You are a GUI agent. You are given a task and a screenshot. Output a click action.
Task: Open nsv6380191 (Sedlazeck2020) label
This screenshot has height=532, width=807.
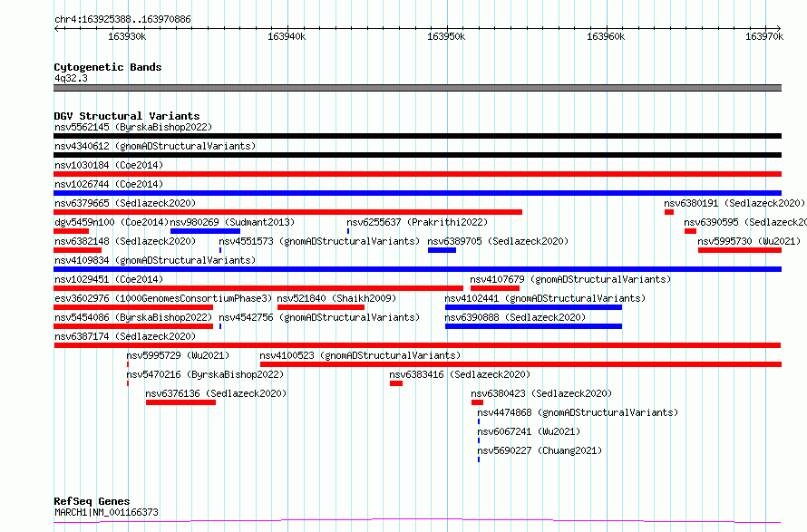click(x=734, y=203)
